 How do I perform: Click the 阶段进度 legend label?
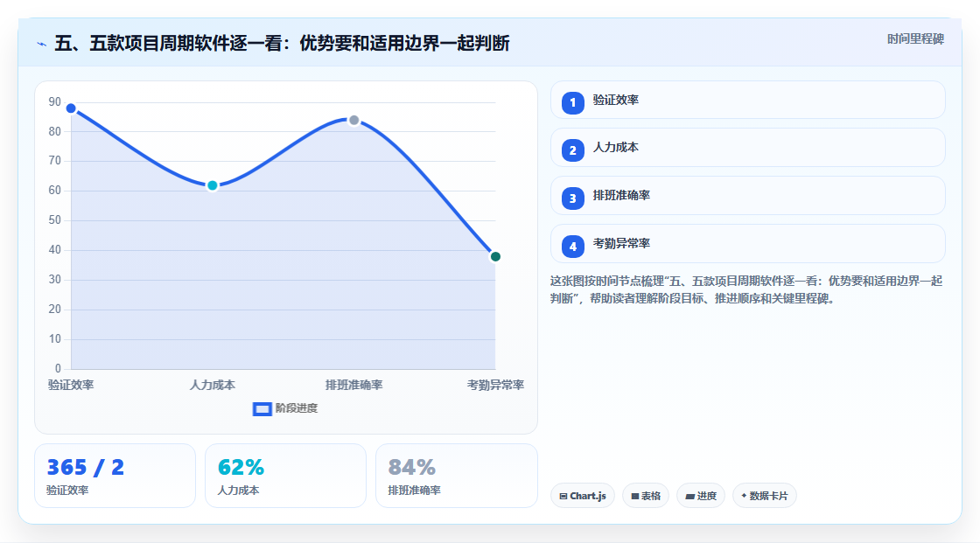click(x=297, y=408)
